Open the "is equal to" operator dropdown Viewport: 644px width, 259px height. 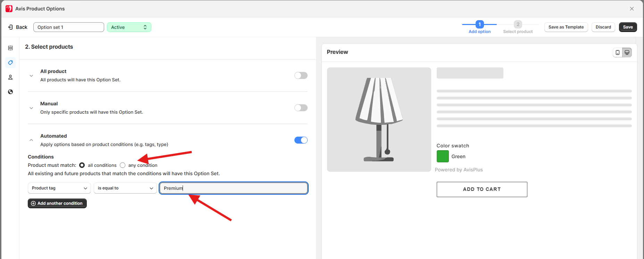point(125,188)
